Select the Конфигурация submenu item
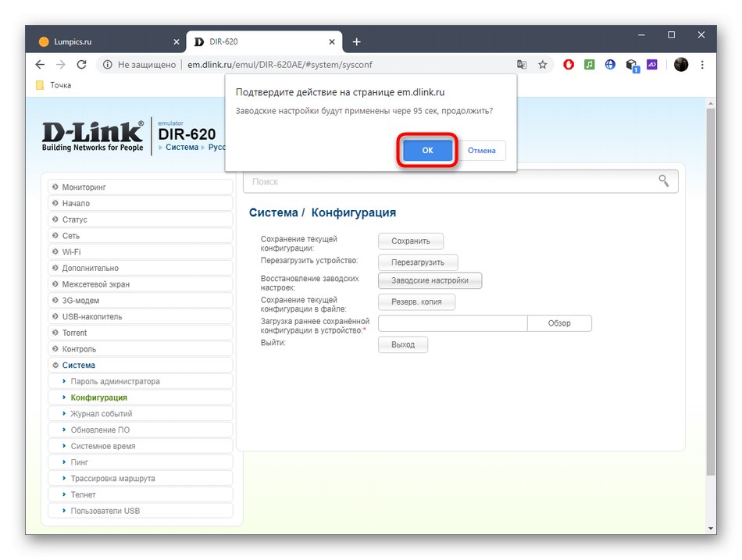This screenshot has height=560, width=742. point(140,398)
